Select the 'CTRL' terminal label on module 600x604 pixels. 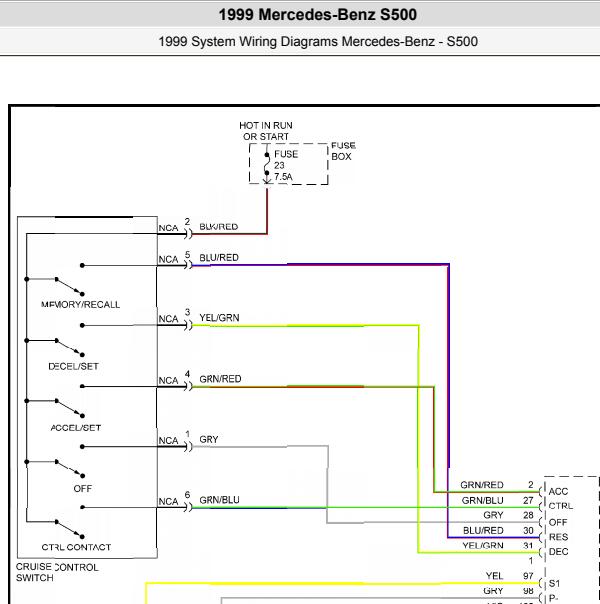[x=561, y=506]
